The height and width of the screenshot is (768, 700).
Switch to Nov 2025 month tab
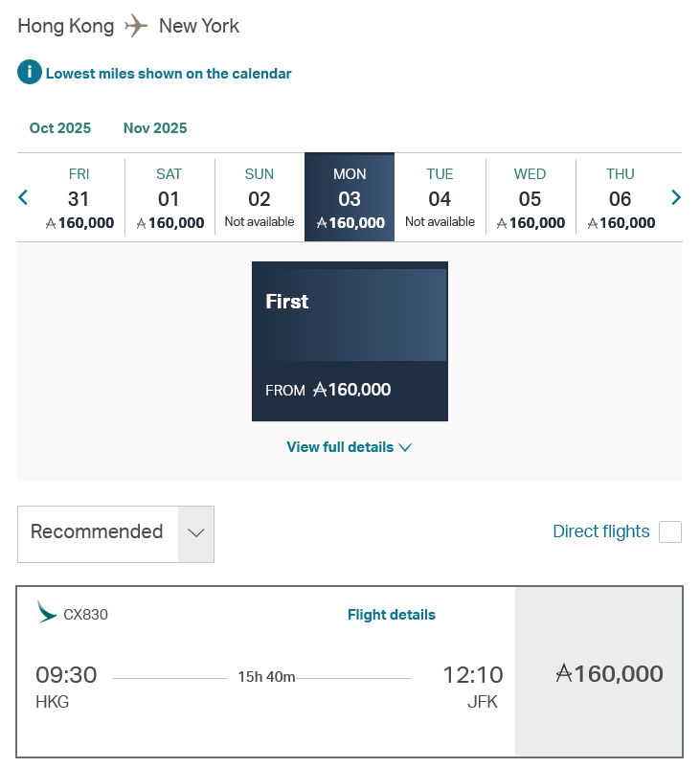[155, 128]
